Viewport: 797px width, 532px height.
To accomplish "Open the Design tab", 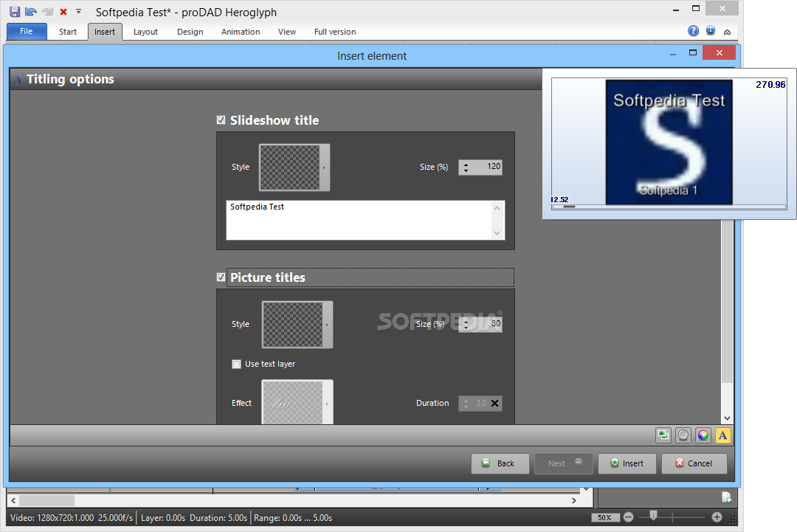I will click(190, 32).
